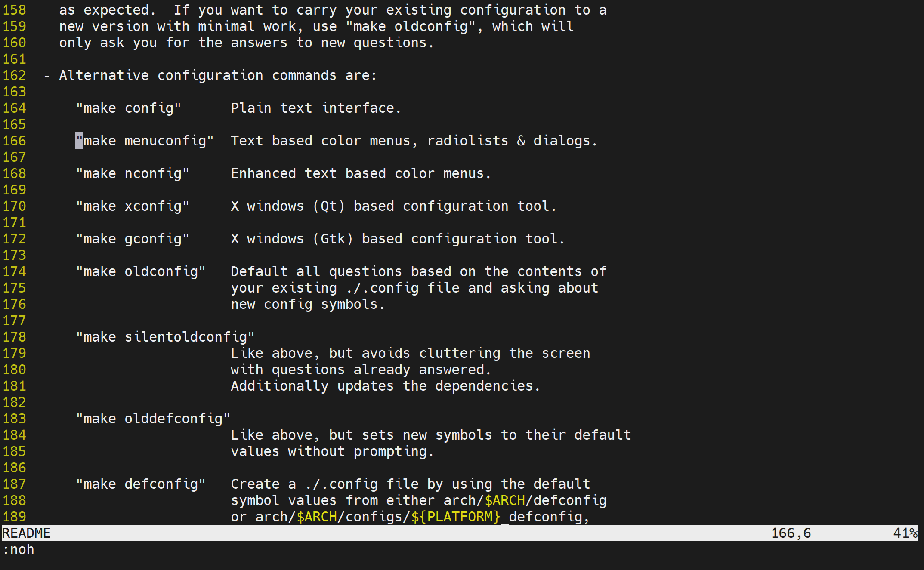The width and height of the screenshot is (924, 570).
Task: Click the ${PLATFORM} variable on line 189
Action: [x=456, y=517]
